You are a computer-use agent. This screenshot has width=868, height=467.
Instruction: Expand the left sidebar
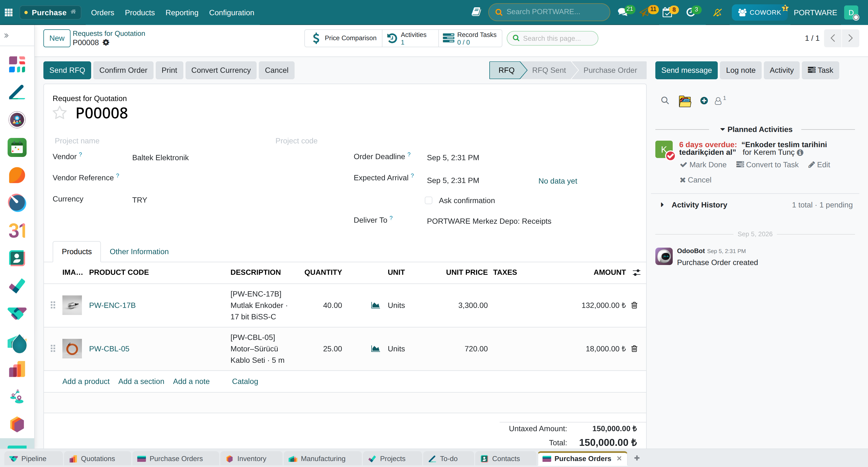click(x=7, y=35)
